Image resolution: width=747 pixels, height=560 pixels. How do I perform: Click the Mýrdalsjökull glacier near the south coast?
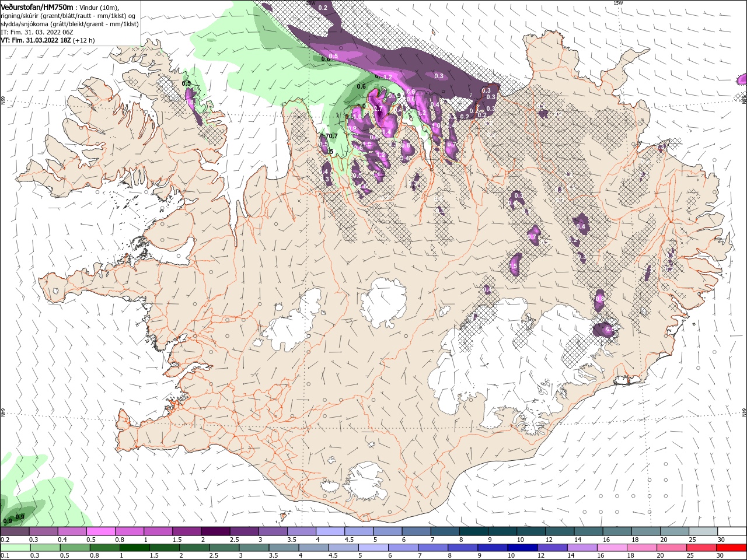coord(365,482)
